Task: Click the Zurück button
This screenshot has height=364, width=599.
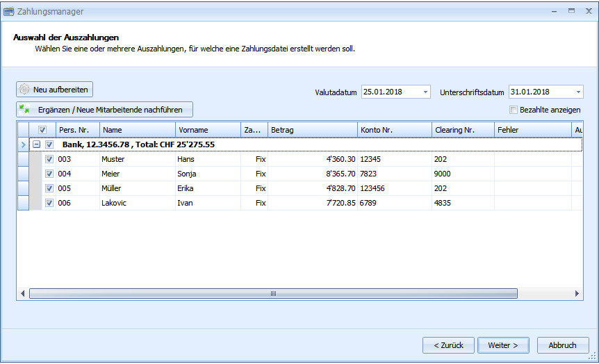Action: (x=448, y=345)
